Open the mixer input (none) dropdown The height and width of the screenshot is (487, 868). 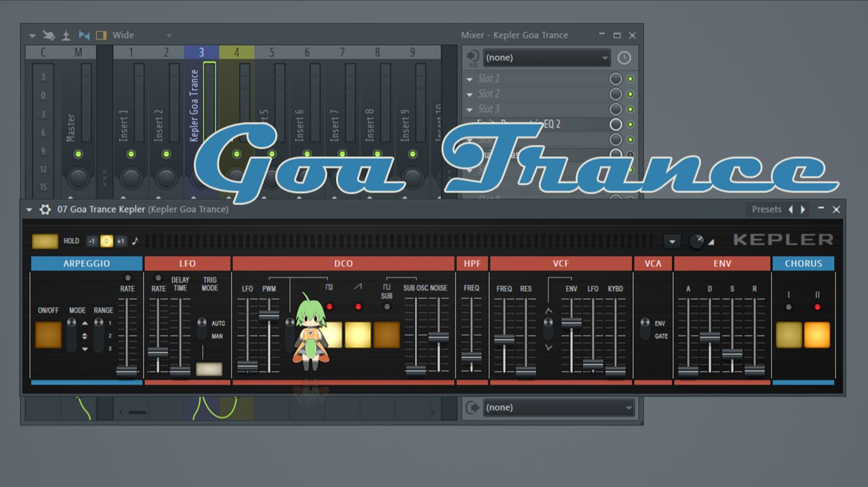point(546,58)
